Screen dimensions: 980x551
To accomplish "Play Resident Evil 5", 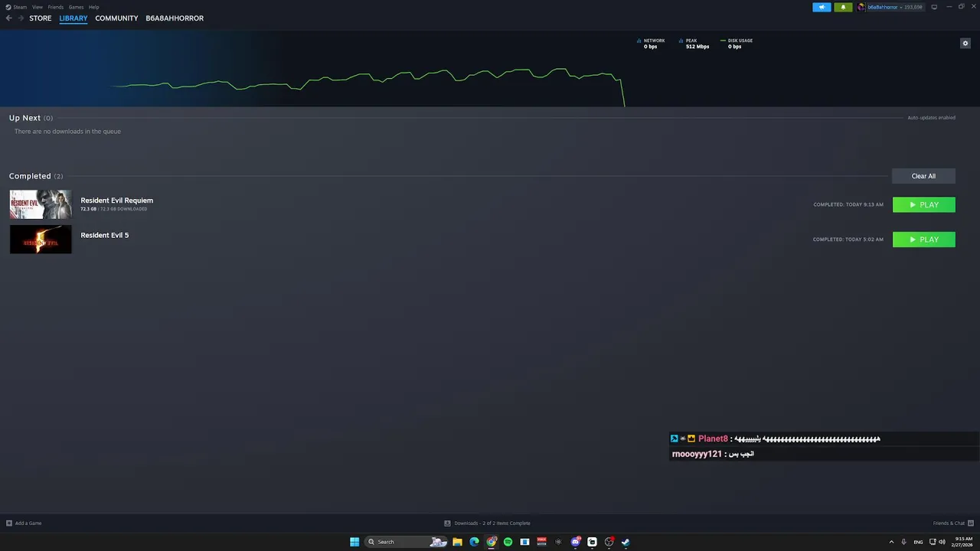I will point(924,240).
